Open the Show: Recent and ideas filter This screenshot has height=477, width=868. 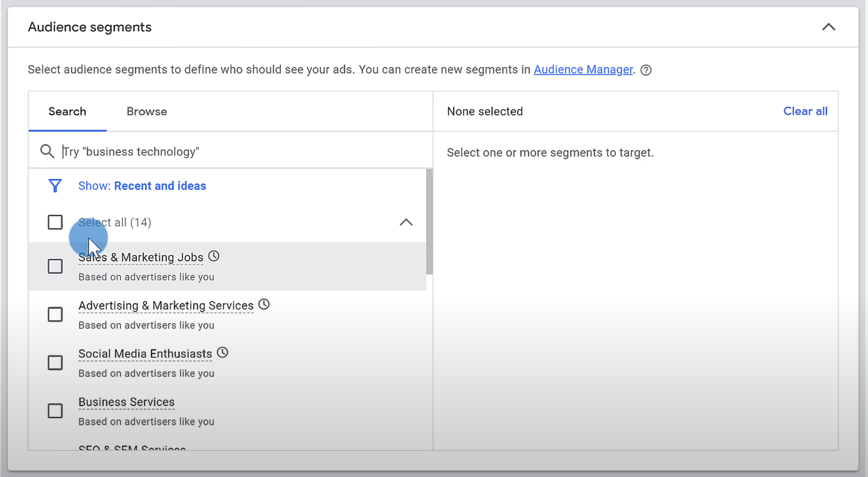[142, 185]
